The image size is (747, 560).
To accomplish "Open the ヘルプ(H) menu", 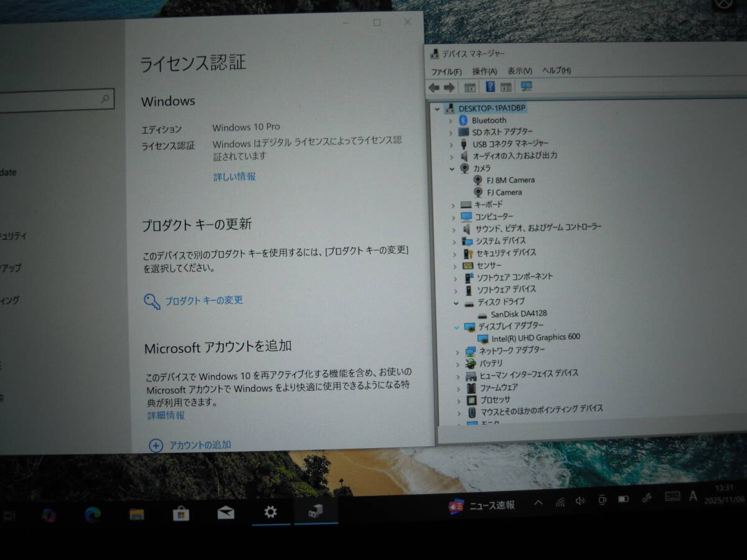I will (x=557, y=70).
